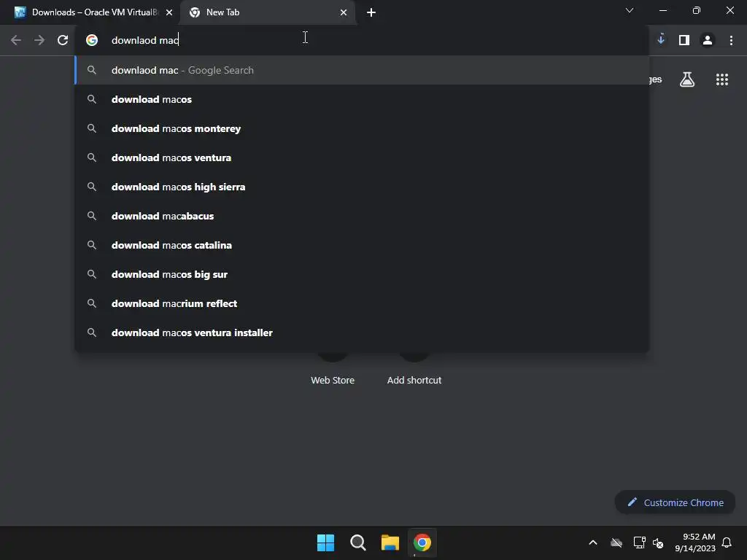Image resolution: width=747 pixels, height=560 pixels.
Task: Minimize the Chrome window
Action: pyautogui.click(x=662, y=10)
